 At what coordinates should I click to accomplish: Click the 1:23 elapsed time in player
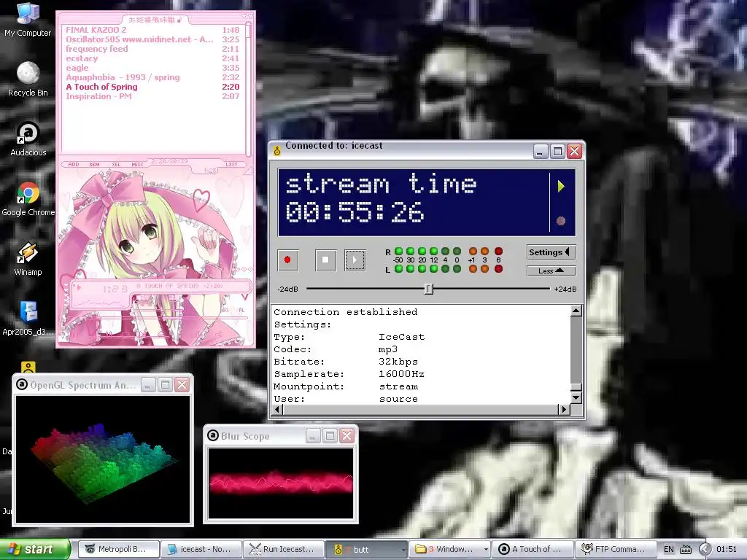click(115, 289)
